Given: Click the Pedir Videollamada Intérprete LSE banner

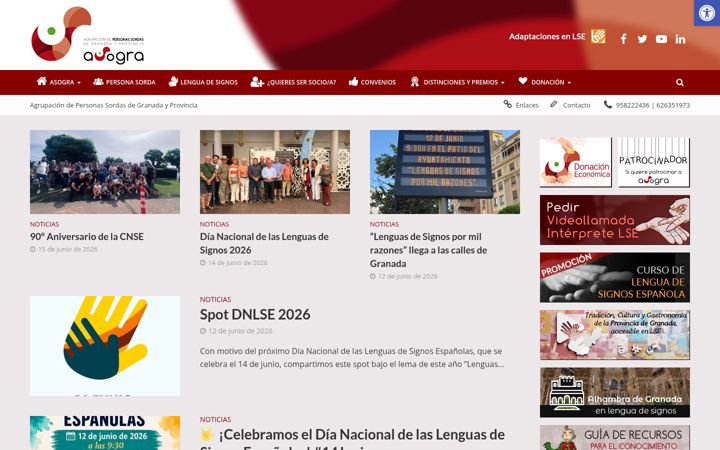Looking at the screenshot, I should pos(614,220).
